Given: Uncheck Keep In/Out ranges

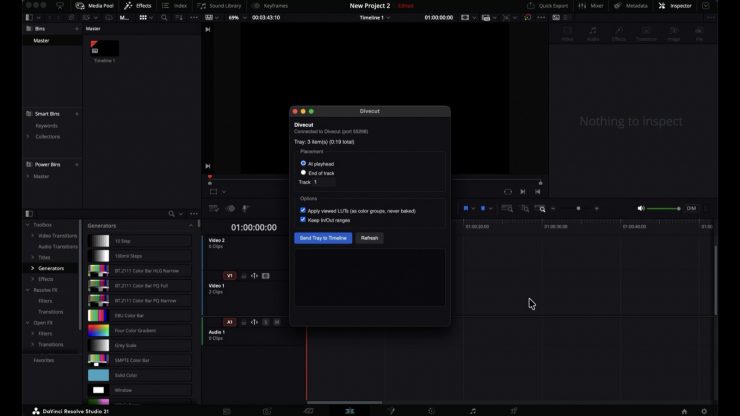Looking at the screenshot, I should (x=303, y=220).
